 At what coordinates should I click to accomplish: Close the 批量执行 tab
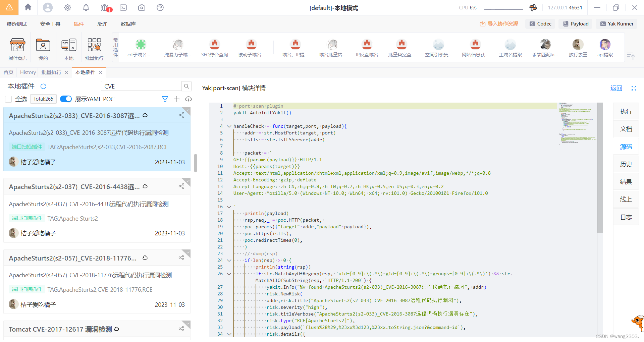pos(66,72)
